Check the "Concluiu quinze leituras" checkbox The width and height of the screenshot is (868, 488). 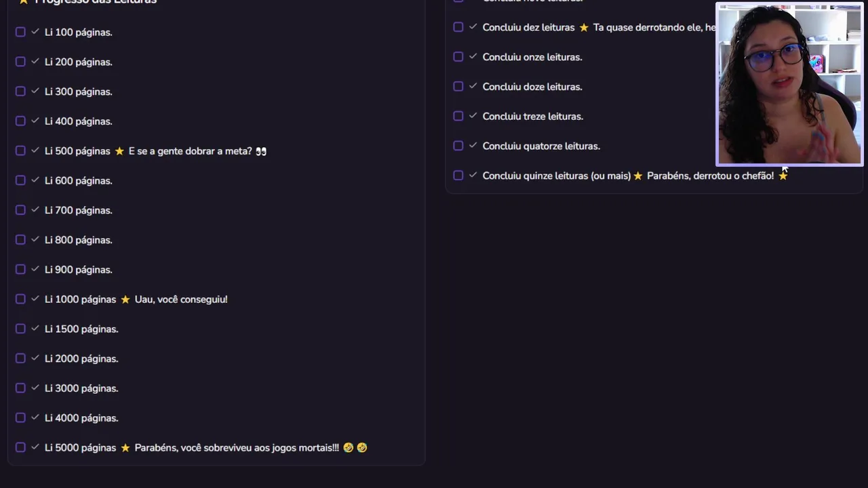(x=458, y=176)
